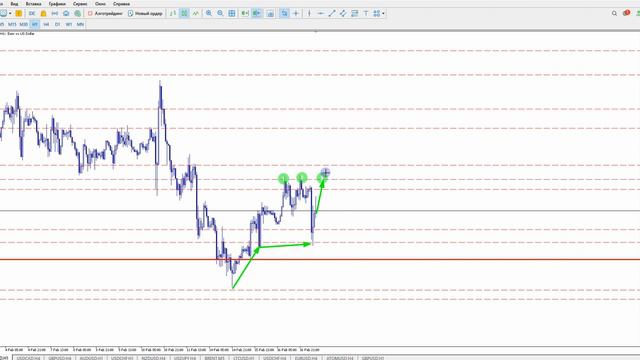Select the Equidistant Channel tool
Image resolution: width=640 pixels, height=360 pixels.
(x=343, y=13)
